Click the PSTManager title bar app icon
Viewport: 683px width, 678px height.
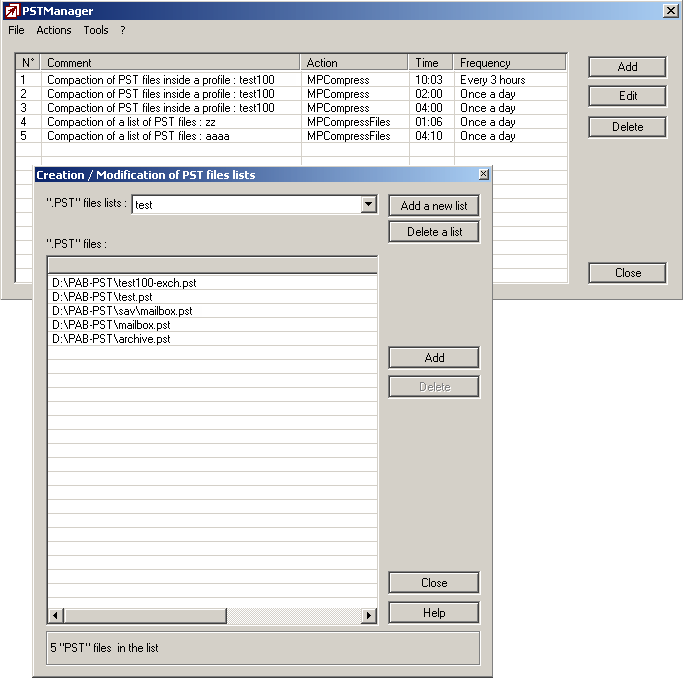[12, 11]
